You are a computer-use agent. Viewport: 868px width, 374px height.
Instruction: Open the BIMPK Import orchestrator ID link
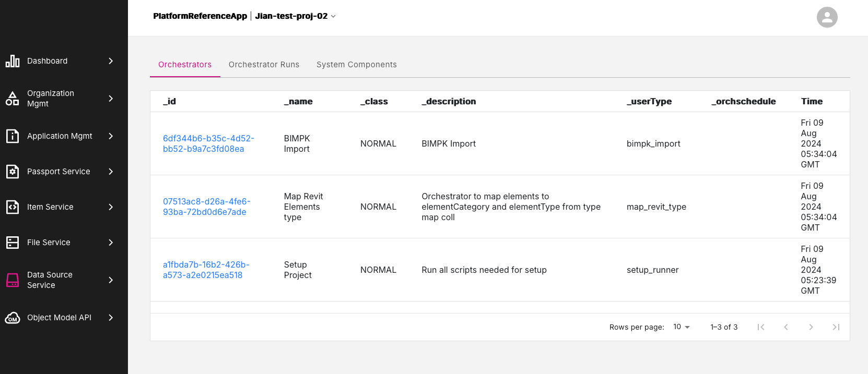tap(208, 143)
